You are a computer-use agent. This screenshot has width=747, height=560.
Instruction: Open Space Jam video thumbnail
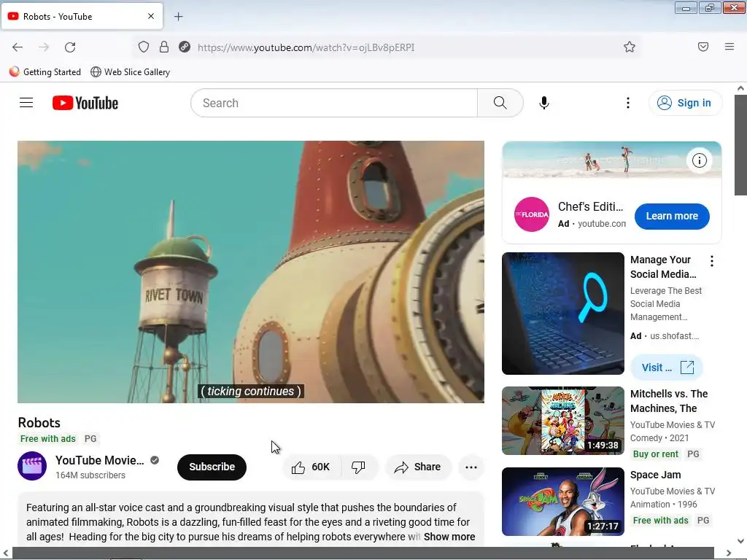point(563,502)
